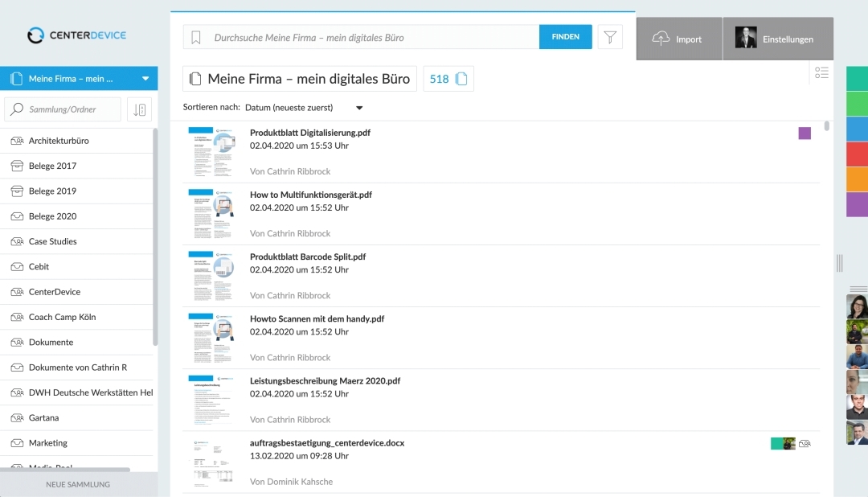Open the Sortieren nach Datum dropdown
868x497 pixels.
(x=304, y=108)
